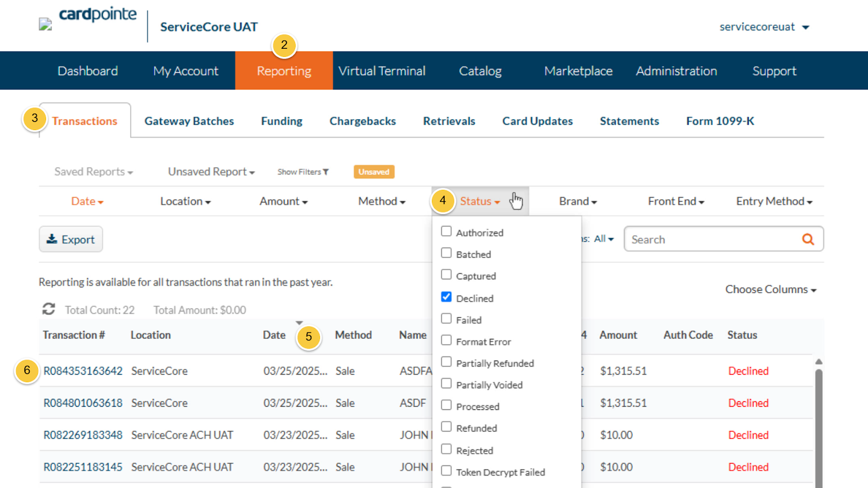Open the Catalog menu item
The image size is (868, 488).
[480, 71]
